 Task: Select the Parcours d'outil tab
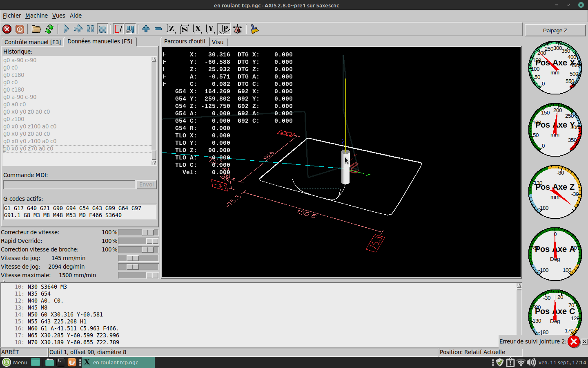click(185, 41)
